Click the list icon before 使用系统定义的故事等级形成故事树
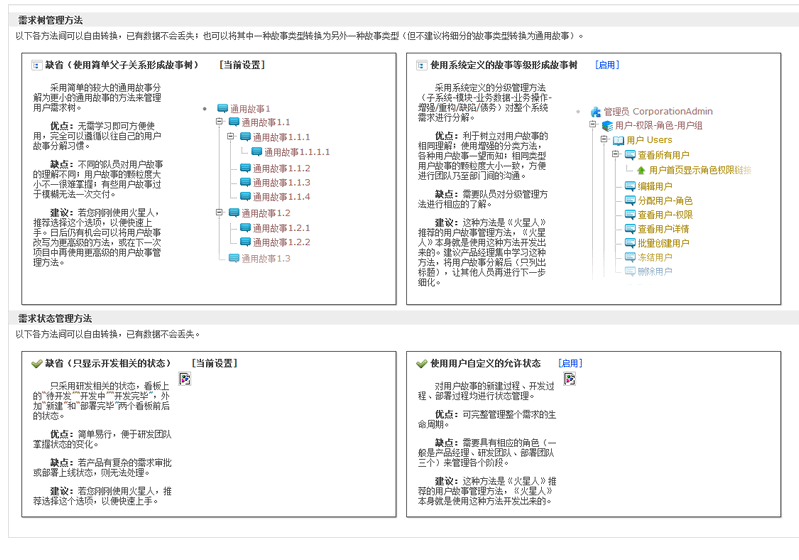Viewport: 799px width, 560px height. pyautogui.click(x=421, y=65)
